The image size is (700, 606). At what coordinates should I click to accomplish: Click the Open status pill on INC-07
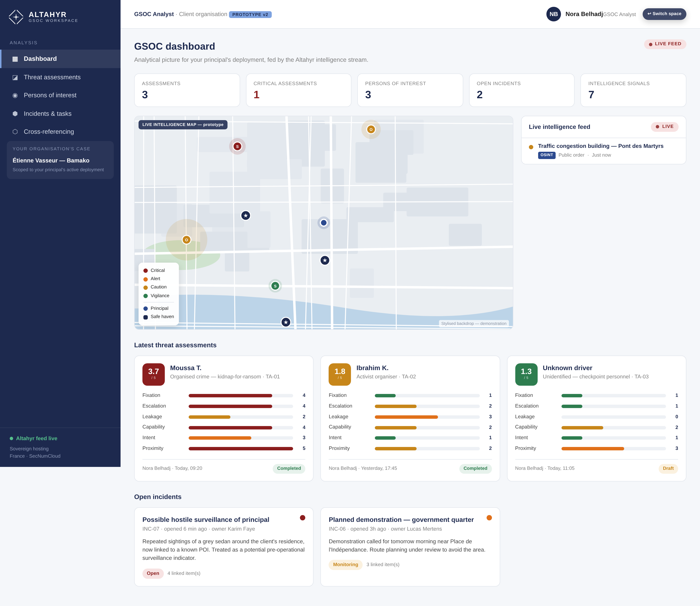(x=153, y=573)
